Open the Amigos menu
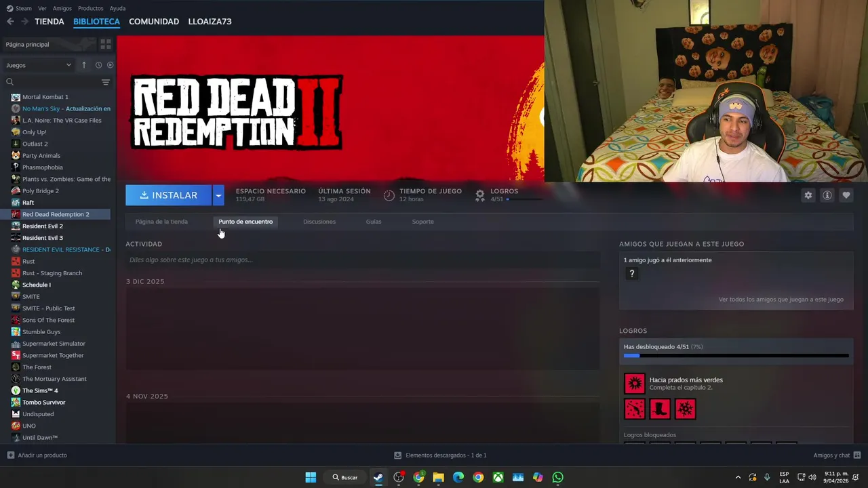868x488 pixels. pyautogui.click(x=62, y=8)
